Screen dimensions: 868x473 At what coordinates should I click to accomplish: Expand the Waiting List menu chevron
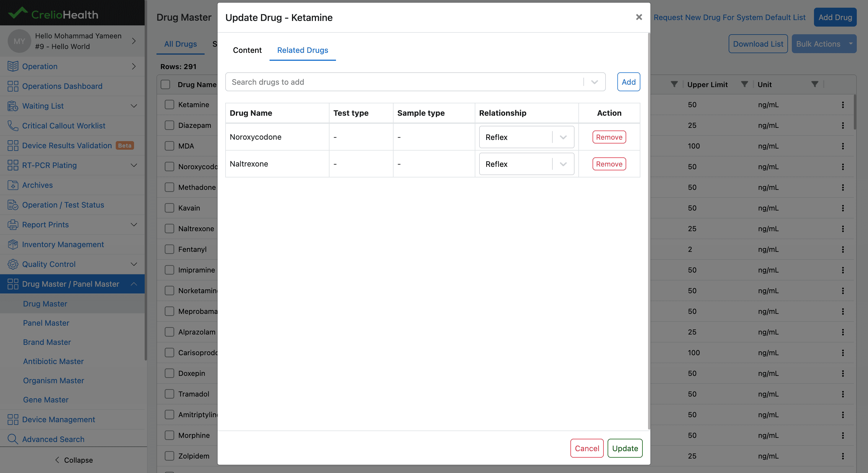tap(134, 106)
